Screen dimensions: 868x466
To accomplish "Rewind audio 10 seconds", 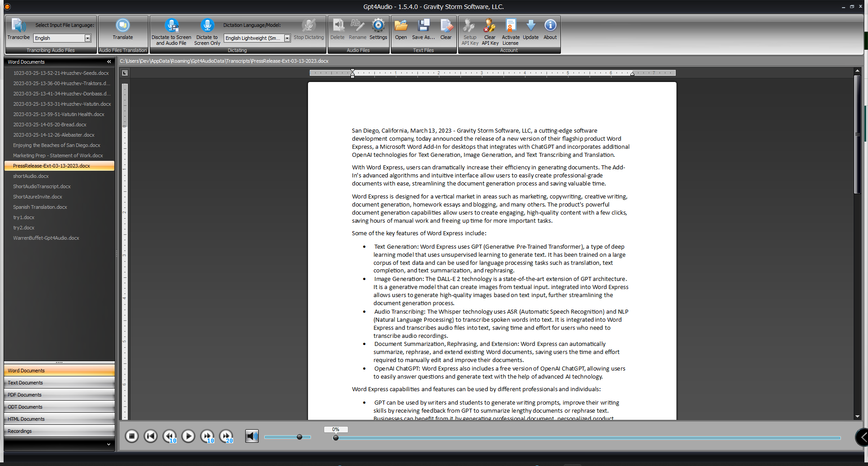I will tap(169, 436).
